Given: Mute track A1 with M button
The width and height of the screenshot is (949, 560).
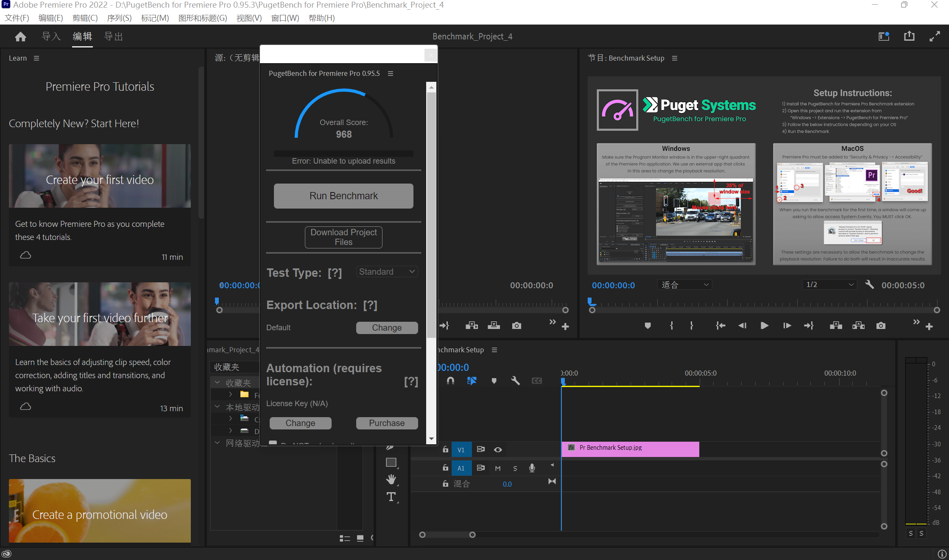Looking at the screenshot, I should pos(498,468).
